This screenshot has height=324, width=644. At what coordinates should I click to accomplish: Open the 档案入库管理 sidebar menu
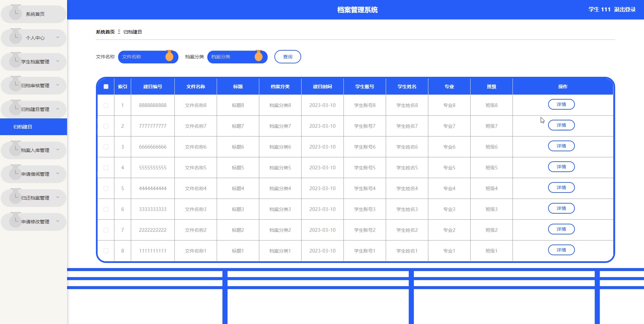tap(34, 150)
